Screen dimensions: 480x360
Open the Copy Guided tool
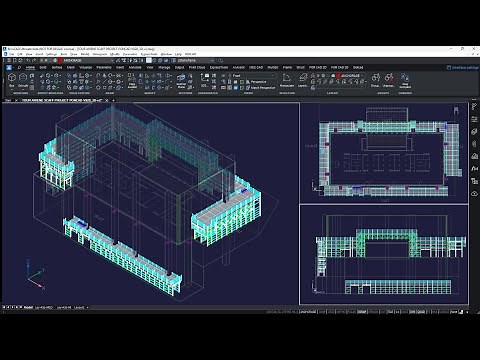tap(132, 80)
